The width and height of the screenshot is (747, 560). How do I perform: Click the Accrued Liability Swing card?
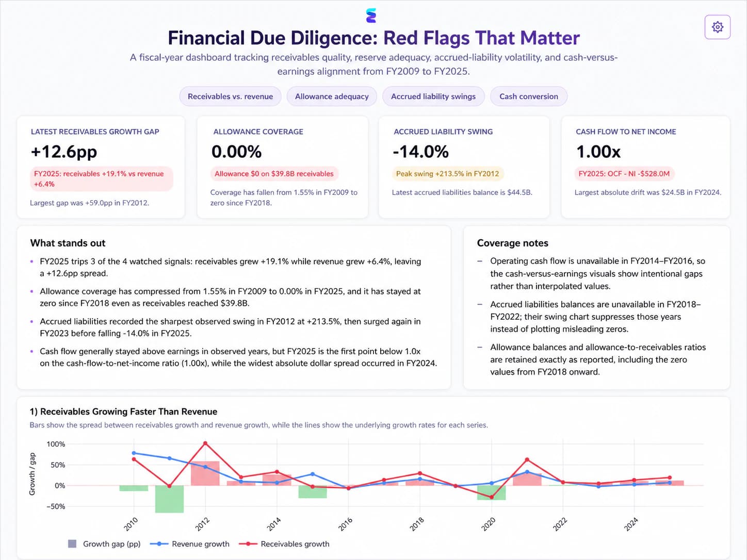464,167
